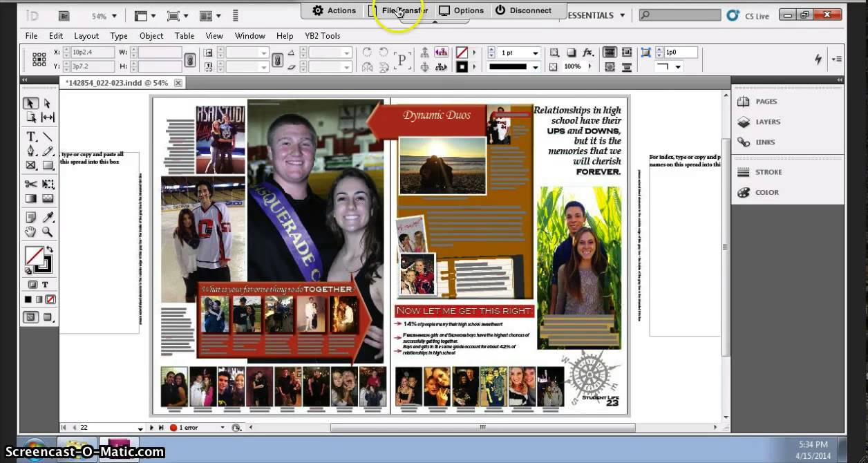Viewport: 868px width, 463px height.
Task: Activate the Zoom magnifier tool
Action: click(48, 232)
